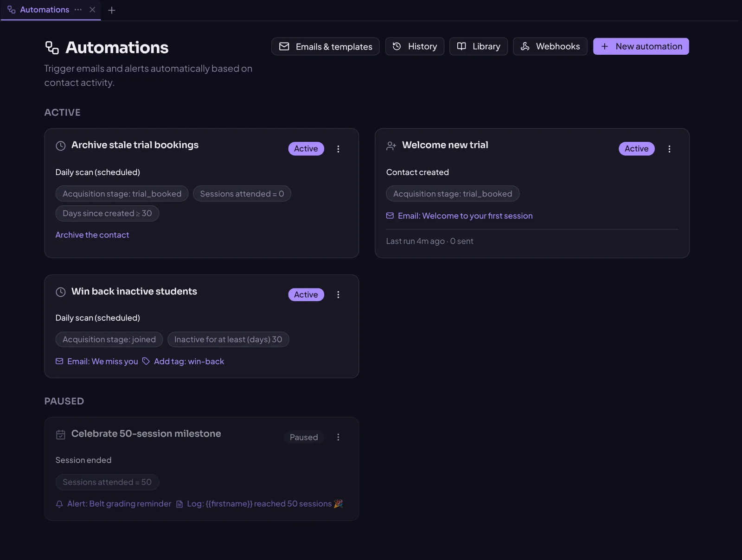Screen dimensions: 742x560
Task: Open Archive stale trial bookings automation title
Action: coord(135,145)
